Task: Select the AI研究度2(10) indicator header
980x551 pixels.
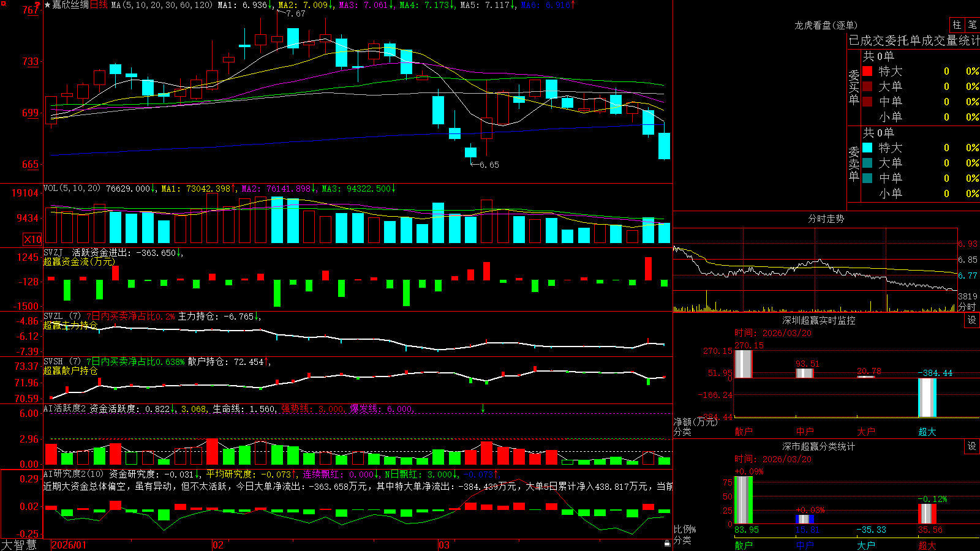Action: pyautogui.click(x=73, y=474)
